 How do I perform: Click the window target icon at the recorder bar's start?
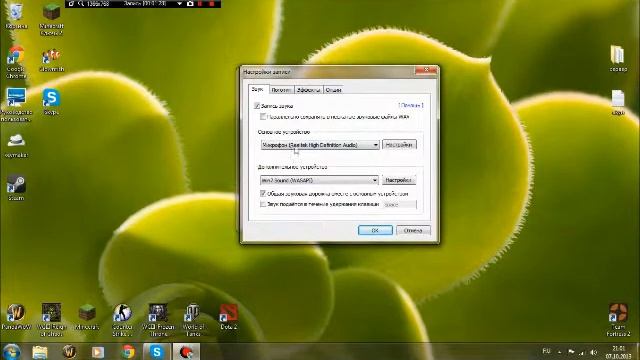click(71, 4)
